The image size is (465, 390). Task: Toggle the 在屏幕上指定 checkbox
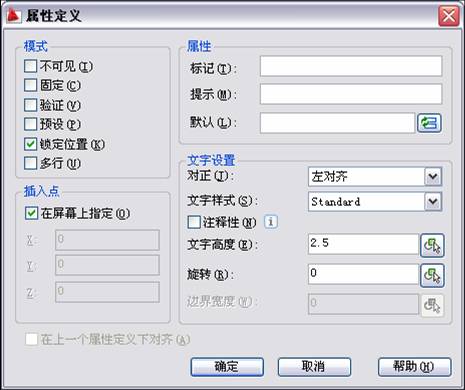pos(31,213)
